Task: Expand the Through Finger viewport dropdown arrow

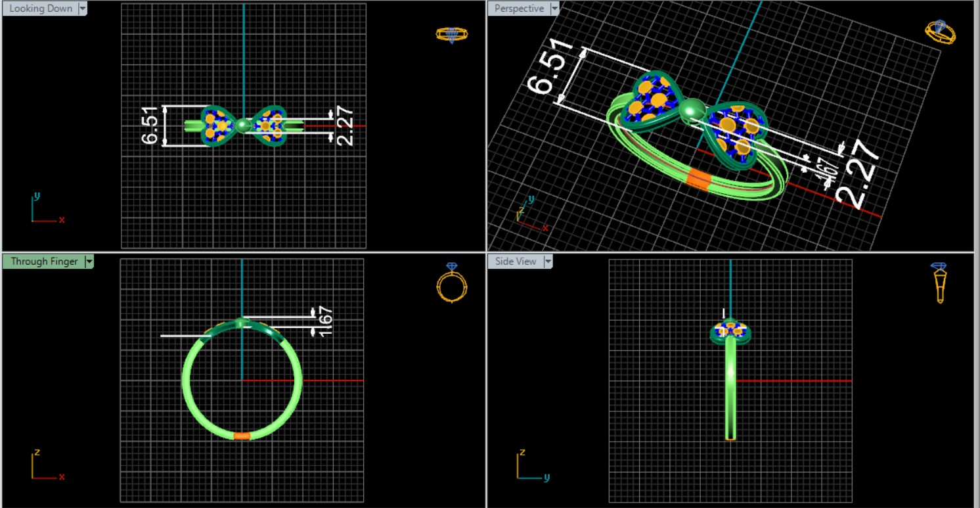Action: [x=89, y=262]
